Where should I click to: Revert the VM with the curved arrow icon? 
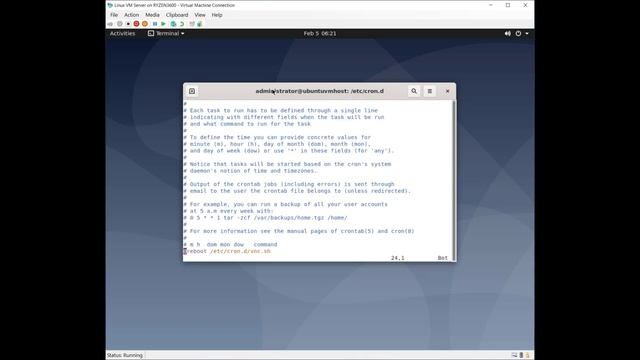pyautogui.click(x=182, y=24)
